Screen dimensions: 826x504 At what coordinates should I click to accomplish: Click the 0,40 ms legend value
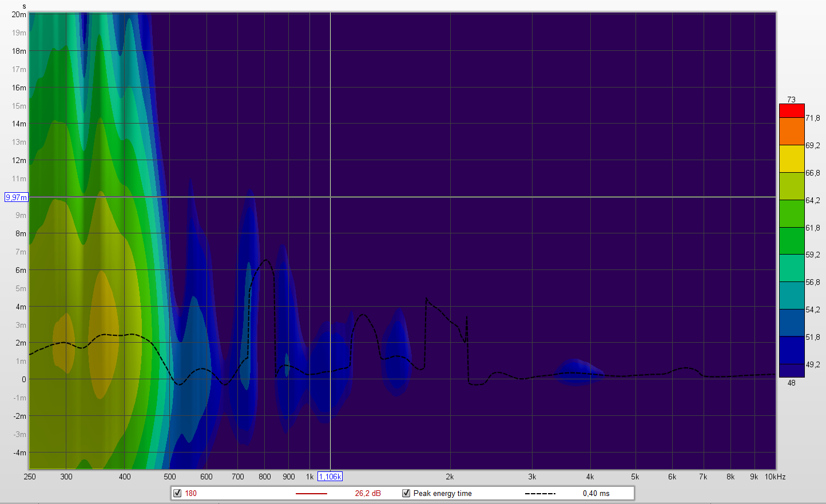click(596, 493)
